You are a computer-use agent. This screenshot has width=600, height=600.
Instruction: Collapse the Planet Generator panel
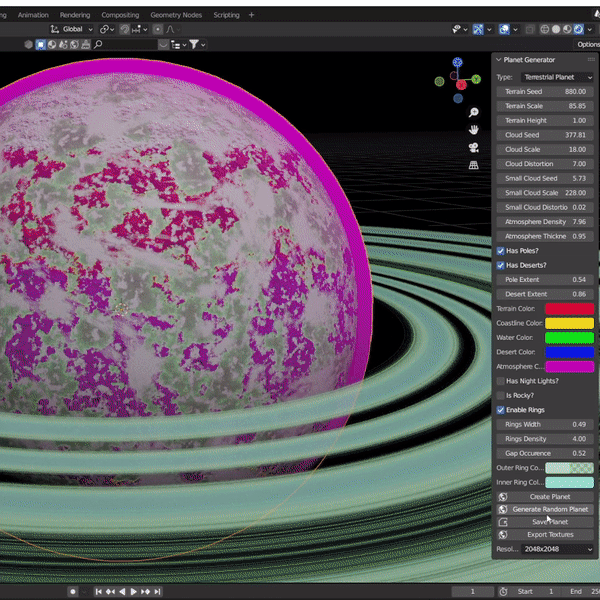[x=499, y=60]
